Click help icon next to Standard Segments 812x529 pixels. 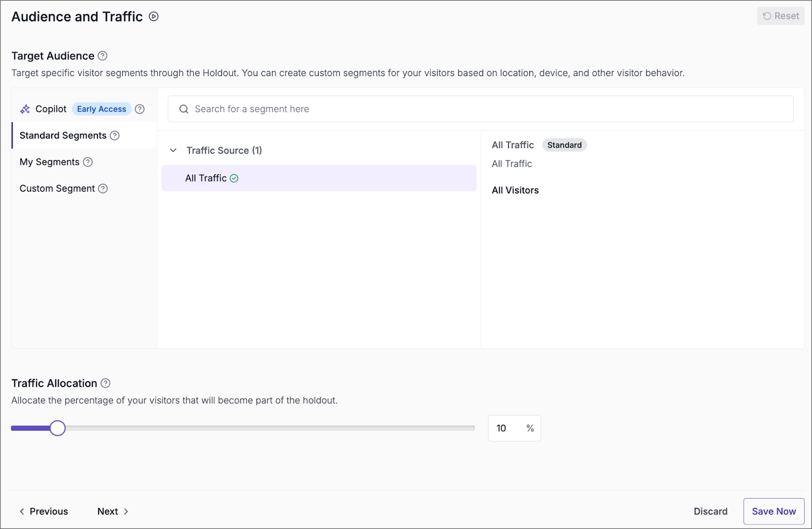[115, 135]
